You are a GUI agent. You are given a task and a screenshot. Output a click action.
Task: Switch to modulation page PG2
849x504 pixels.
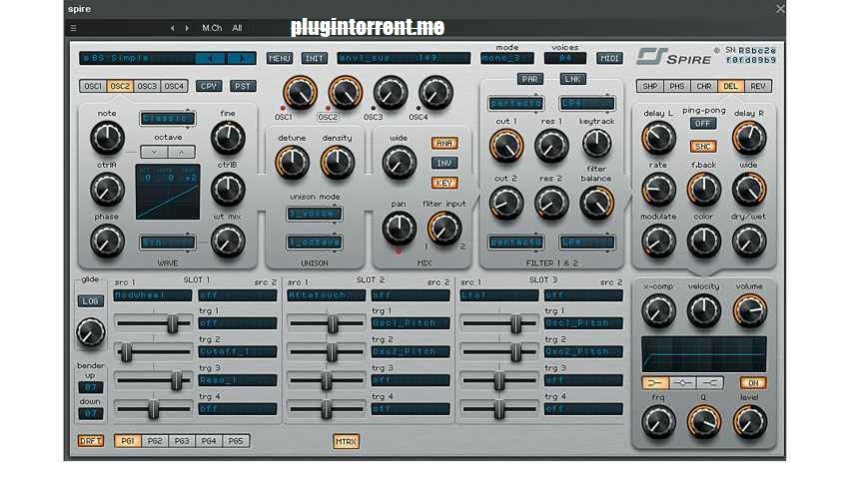point(155,441)
